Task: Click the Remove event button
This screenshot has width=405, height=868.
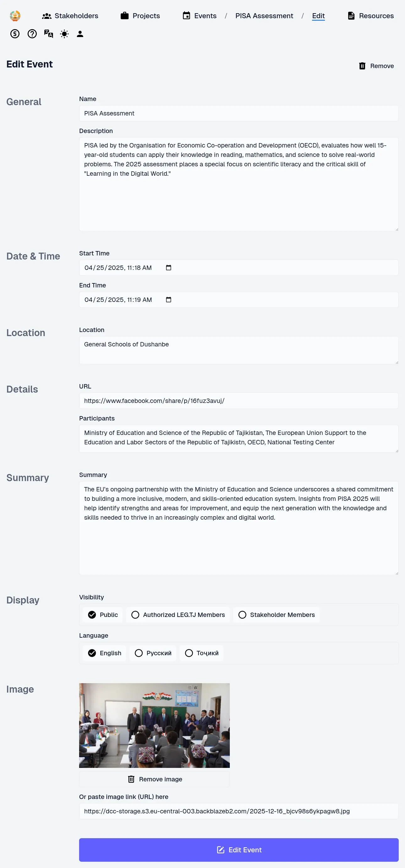Action: [x=376, y=66]
